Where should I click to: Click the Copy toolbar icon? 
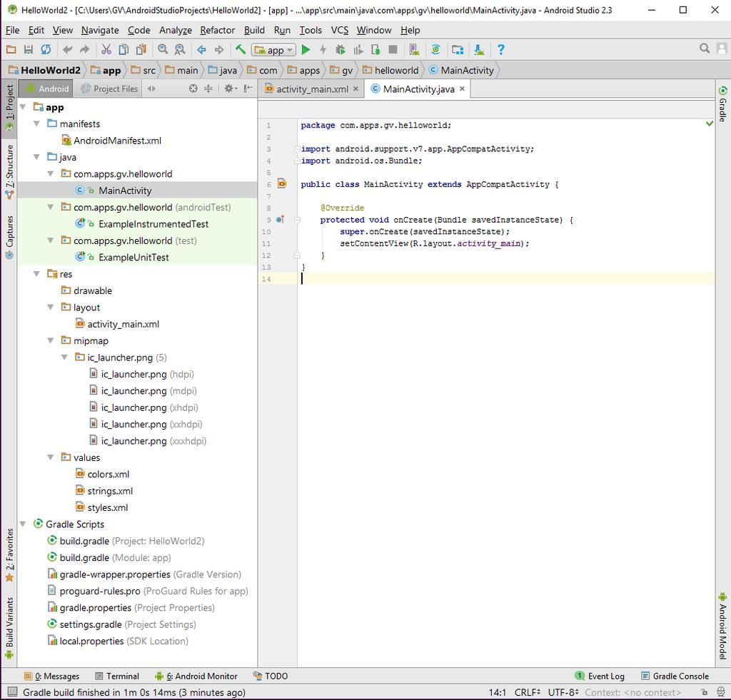pos(123,49)
